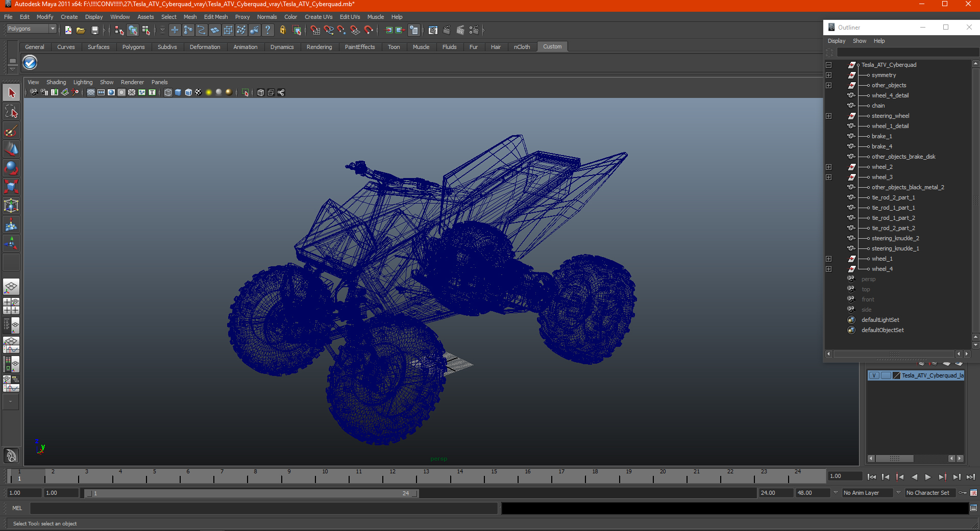This screenshot has width=980, height=531.
Task: Open the Create UVs menu
Action: point(318,17)
